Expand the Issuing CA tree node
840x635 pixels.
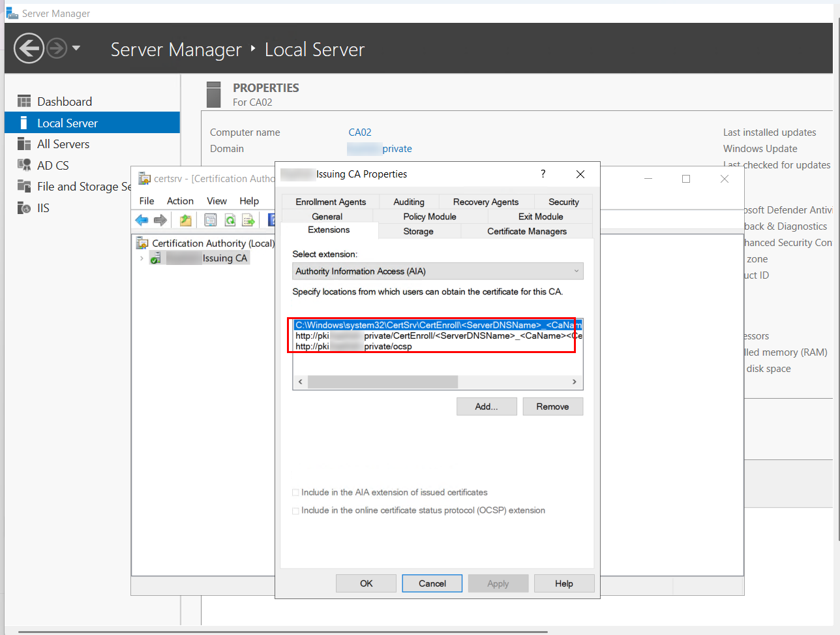[141, 258]
